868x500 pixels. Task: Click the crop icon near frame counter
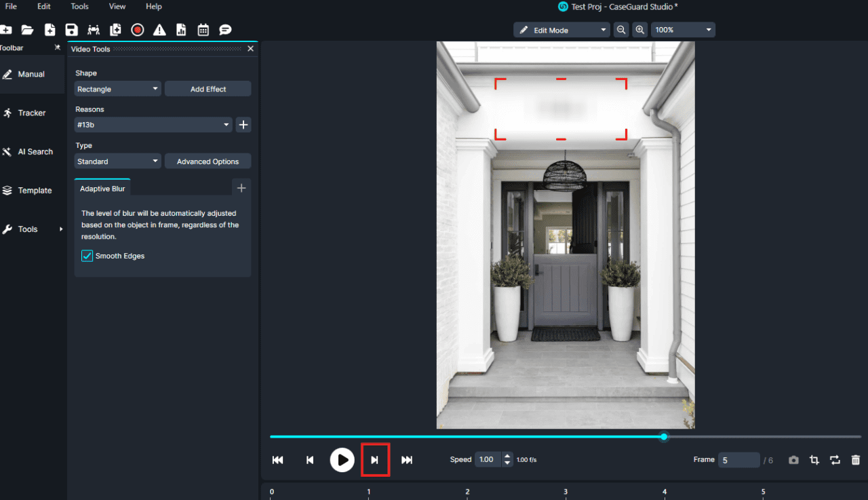tap(814, 460)
